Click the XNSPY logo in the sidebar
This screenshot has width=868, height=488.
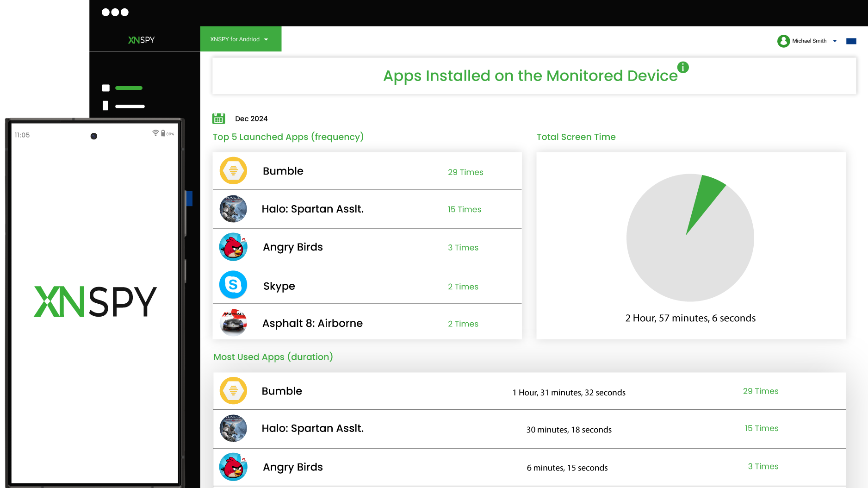141,40
